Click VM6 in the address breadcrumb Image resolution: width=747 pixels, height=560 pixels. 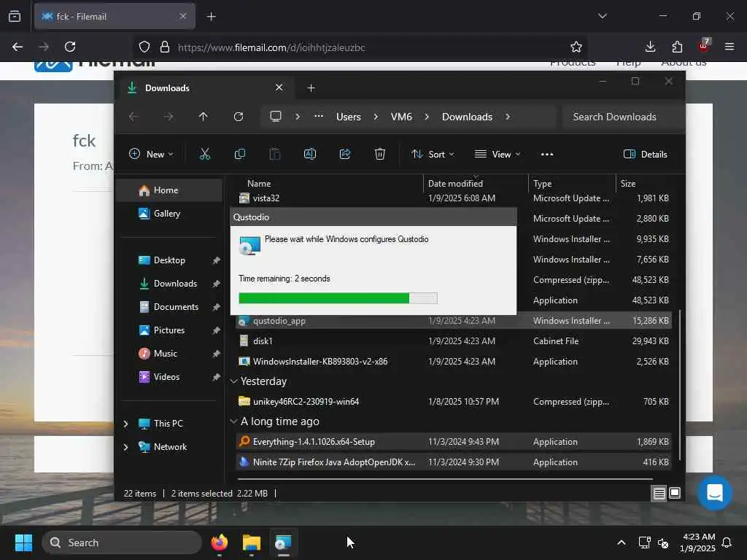[x=401, y=117]
